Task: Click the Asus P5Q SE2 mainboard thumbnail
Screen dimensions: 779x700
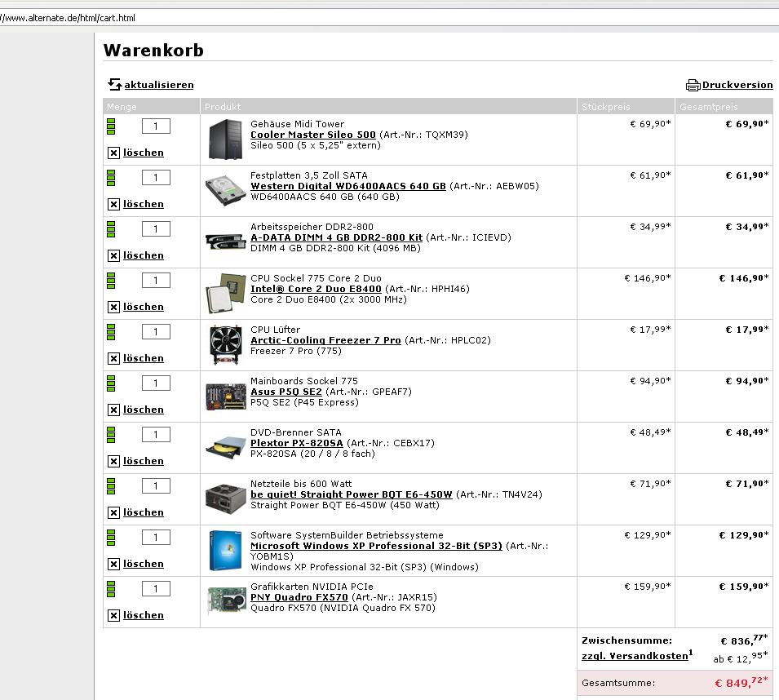Action: point(226,397)
